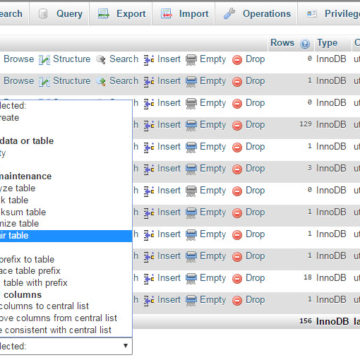Click the Query tab icon
This screenshot has height=360, width=360.
pos(43,14)
